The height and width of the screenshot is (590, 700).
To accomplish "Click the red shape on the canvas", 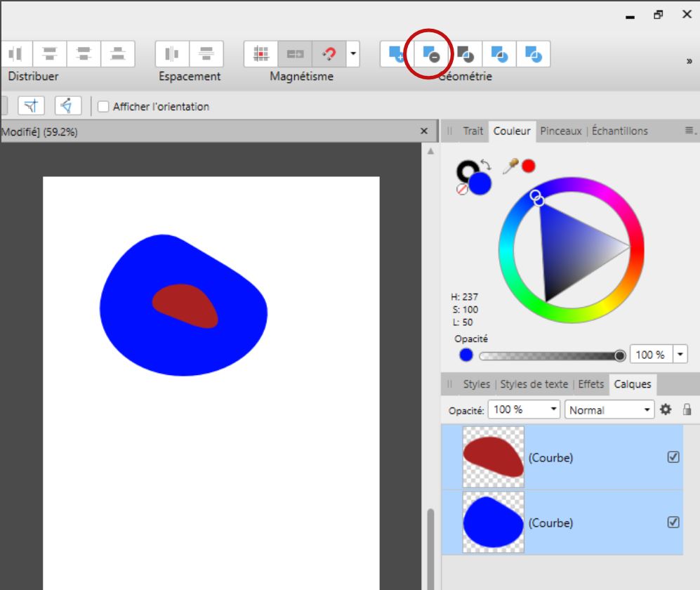I will [185, 306].
